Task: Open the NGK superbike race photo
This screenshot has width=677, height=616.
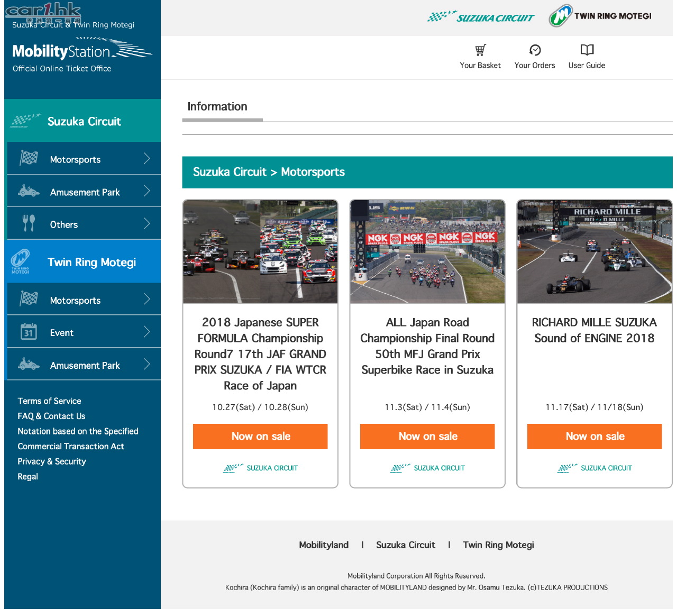Action: tap(427, 251)
